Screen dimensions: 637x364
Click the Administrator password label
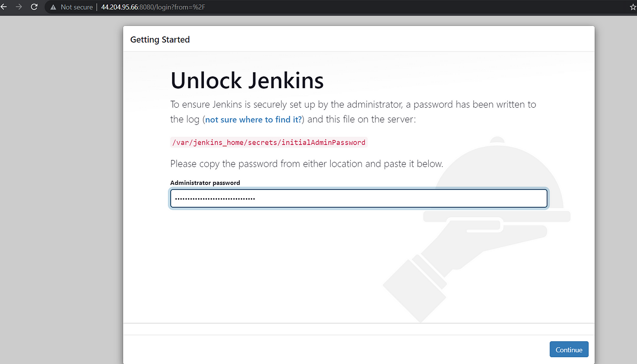point(205,183)
